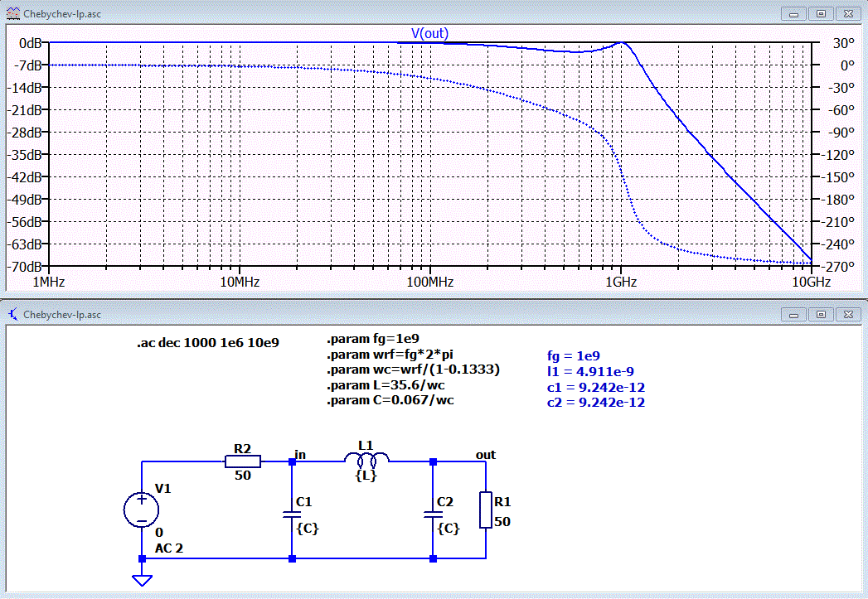Select the L1 inductor symbol
Screen dimensions: 868x599
pos(366,458)
